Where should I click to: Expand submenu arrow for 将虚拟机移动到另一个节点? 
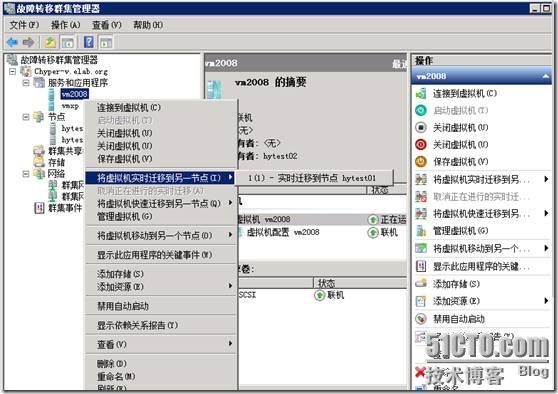coord(231,235)
